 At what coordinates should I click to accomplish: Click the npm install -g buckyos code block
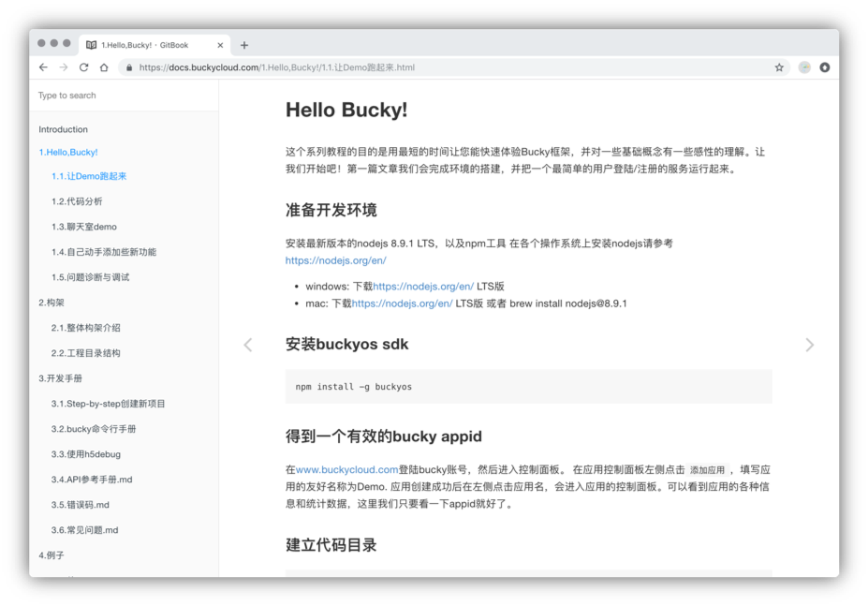pos(529,387)
